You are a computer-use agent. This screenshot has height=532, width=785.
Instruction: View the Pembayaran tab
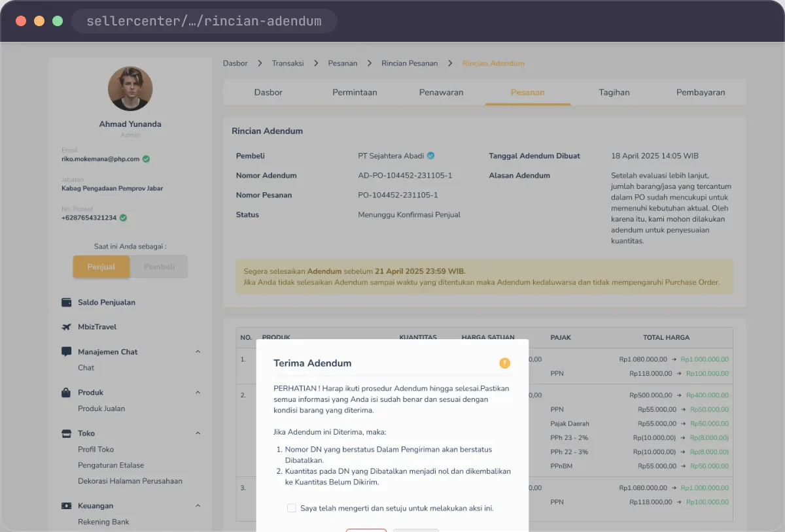point(701,92)
